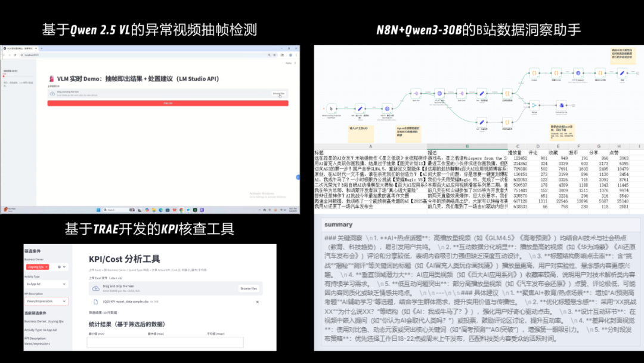Click the cloud upload icon in the VLM demo
Screen dimensions: 644x363
click(52, 93)
